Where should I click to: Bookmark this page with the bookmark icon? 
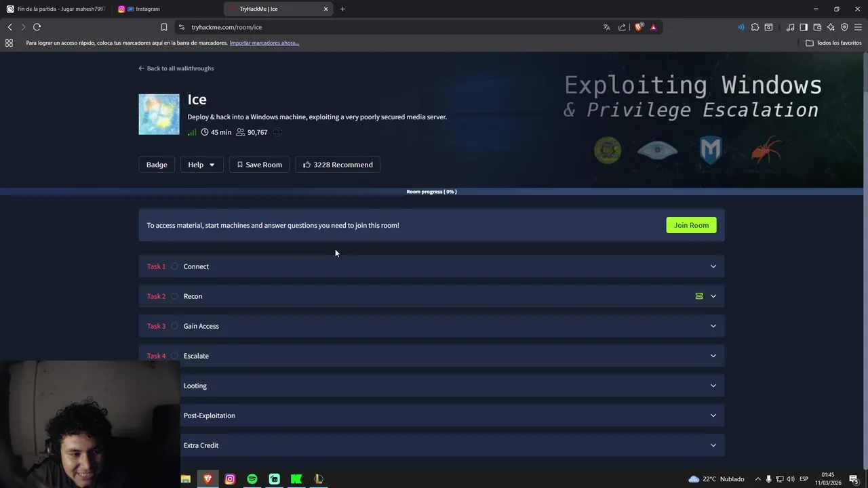164,27
